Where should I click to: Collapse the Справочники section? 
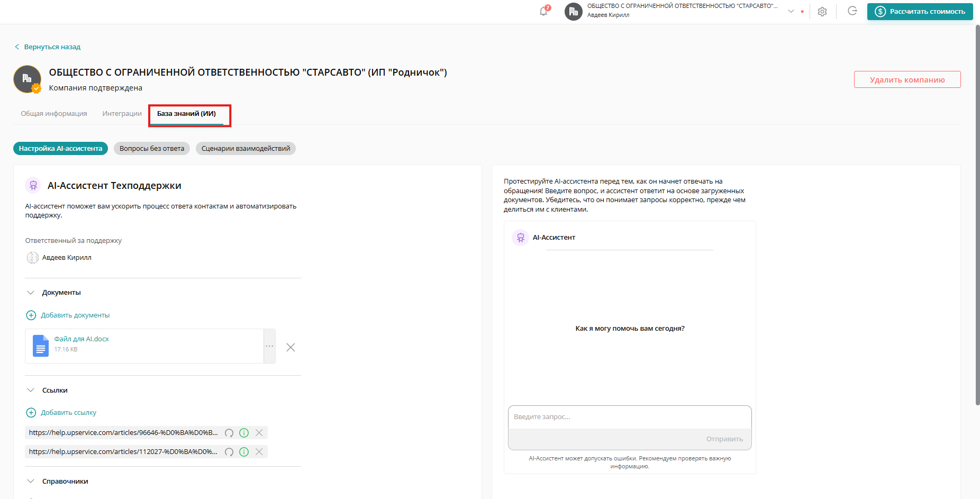coord(31,482)
